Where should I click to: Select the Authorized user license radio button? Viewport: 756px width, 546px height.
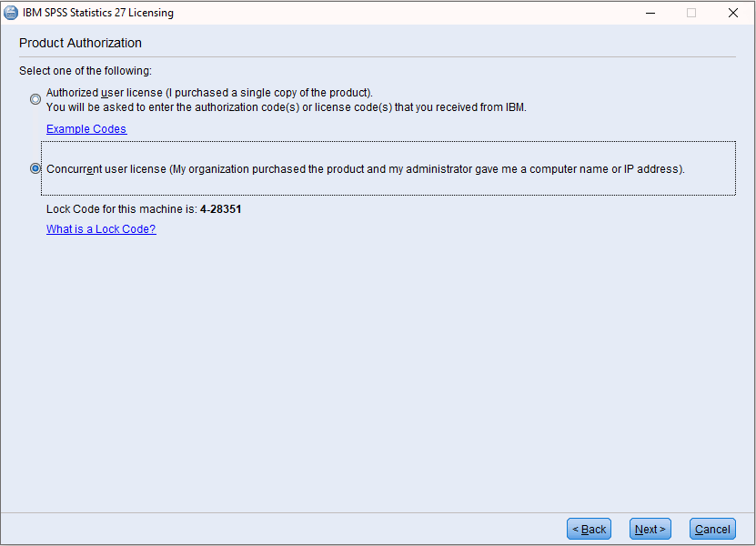tap(35, 99)
